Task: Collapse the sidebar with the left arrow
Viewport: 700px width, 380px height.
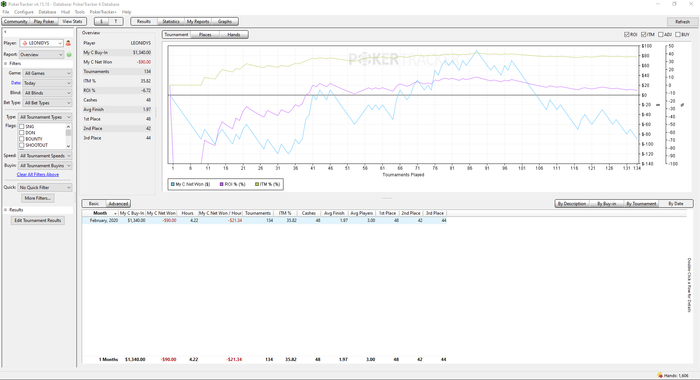Action: (x=5, y=32)
